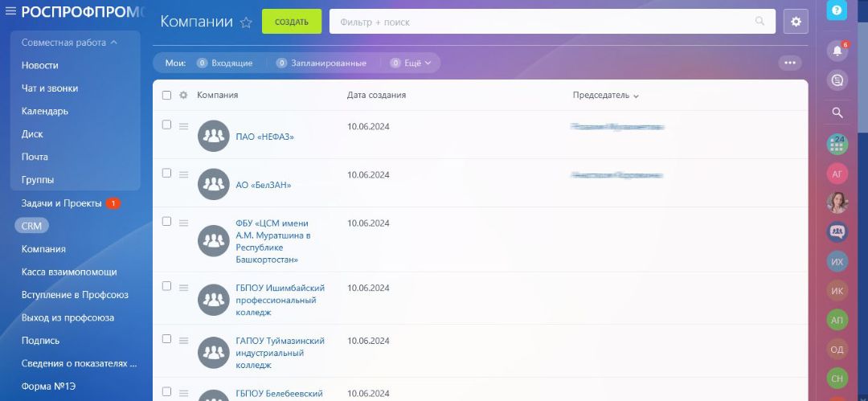The image size is (868, 401).
Task: Click the help question mark icon
Action: pyautogui.click(x=837, y=10)
